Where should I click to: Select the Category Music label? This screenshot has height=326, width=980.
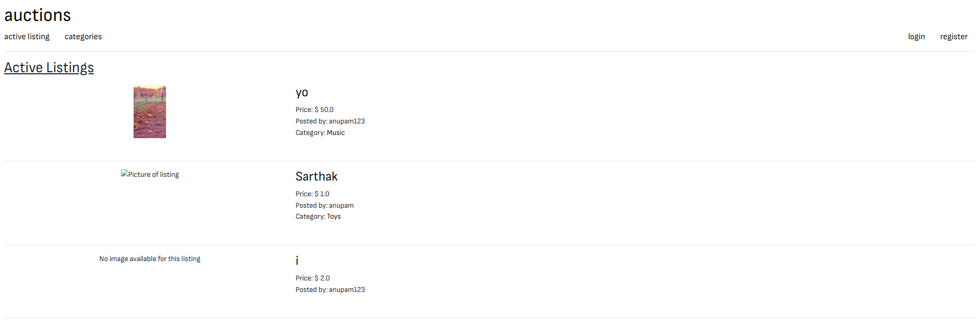pos(320,133)
